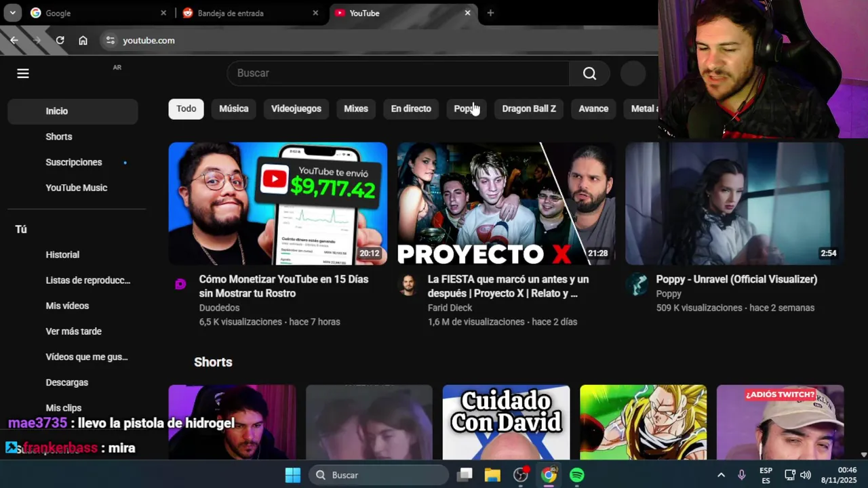Select the Música filter chip
Screen dimensions: 868x488
click(234, 108)
